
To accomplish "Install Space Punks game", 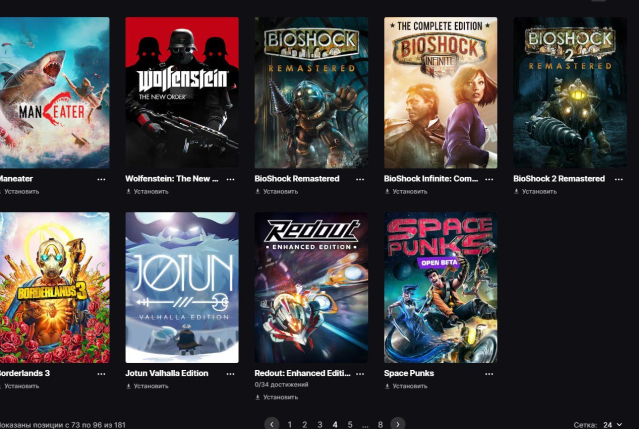I will pyautogui.click(x=406, y=386).
